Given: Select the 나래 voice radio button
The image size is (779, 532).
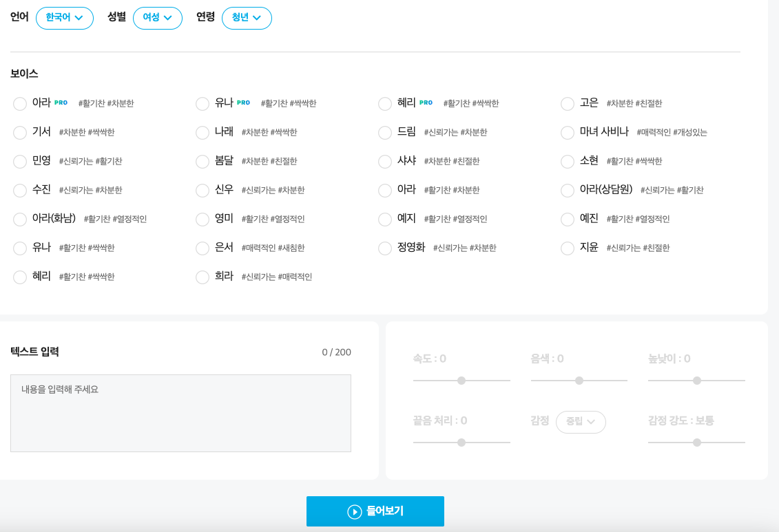Looking at the screenshot, I should (x=202, y=133).
